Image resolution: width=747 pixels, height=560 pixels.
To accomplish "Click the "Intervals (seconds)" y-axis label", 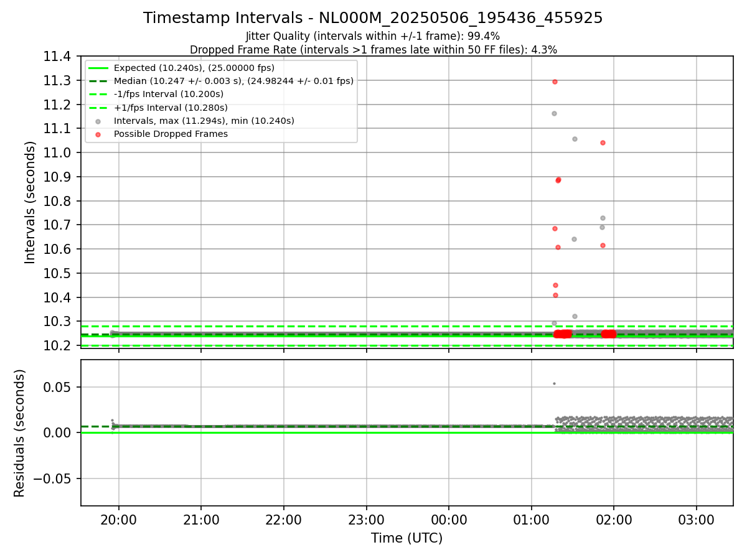I will pyautogui.click(x=31, y=202).
